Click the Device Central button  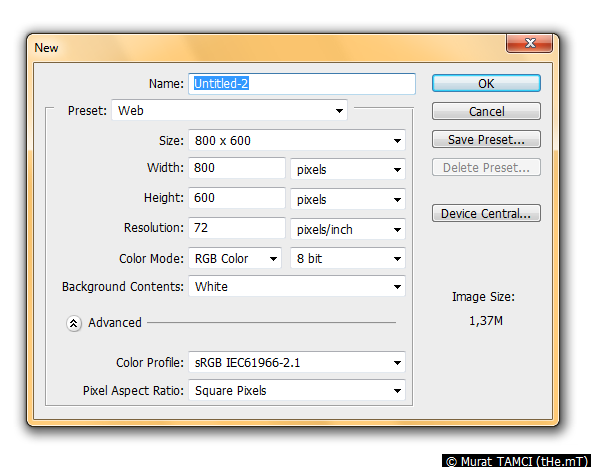pyautogui.click(x=486, y=213)
